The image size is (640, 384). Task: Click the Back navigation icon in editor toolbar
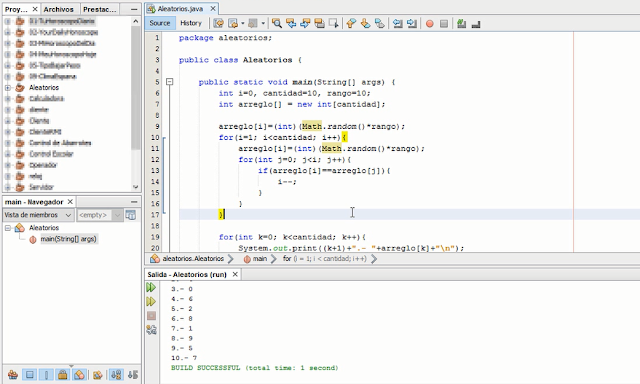click(x=233, y=24)
